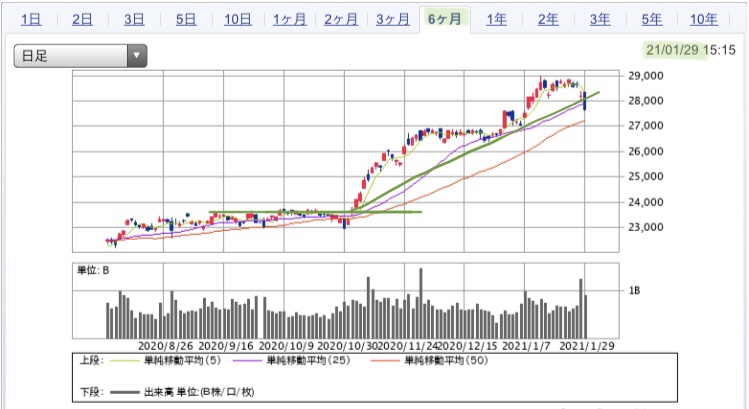
Task: Select the 3日 period tab
Action: (x=134, y=20)
